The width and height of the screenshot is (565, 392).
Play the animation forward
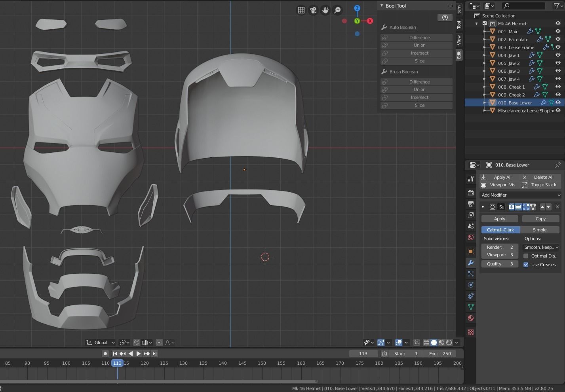click(138, 354)
